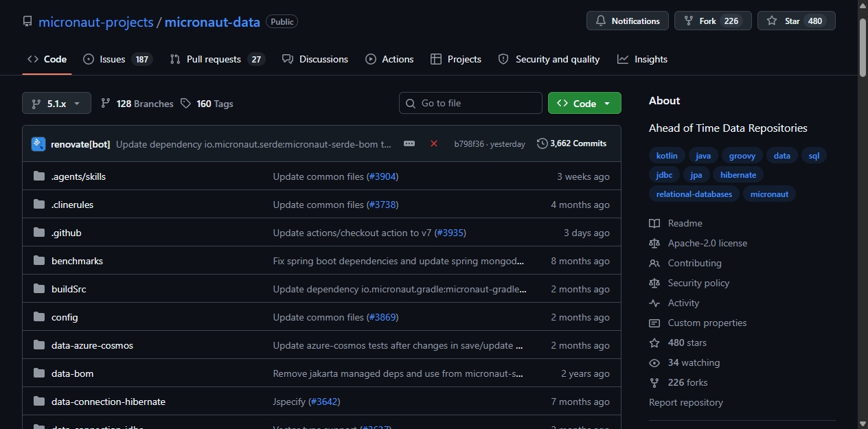Open the .agents/skills folder
868x429 pixels.
point(78,176)
